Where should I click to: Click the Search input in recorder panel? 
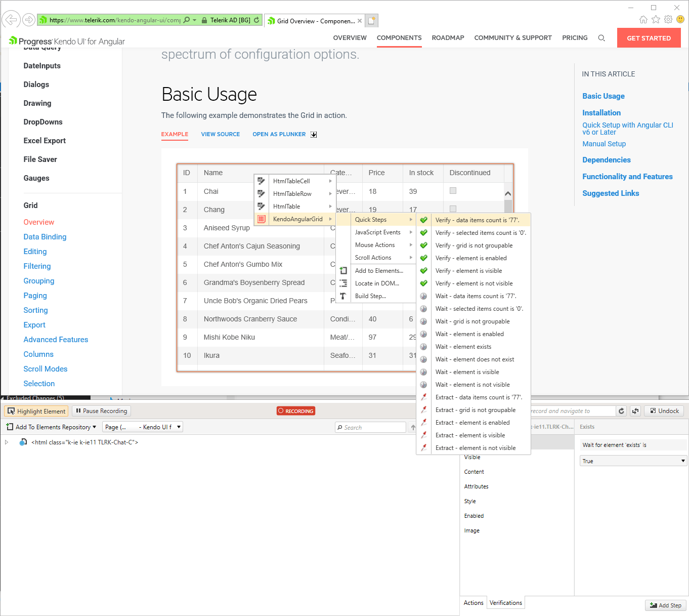pos(370,428)
